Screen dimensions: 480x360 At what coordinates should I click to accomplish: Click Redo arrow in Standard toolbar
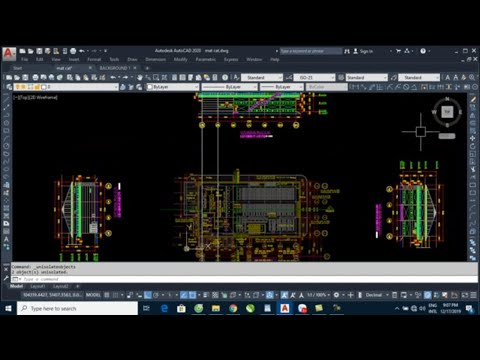pos(126,78)
